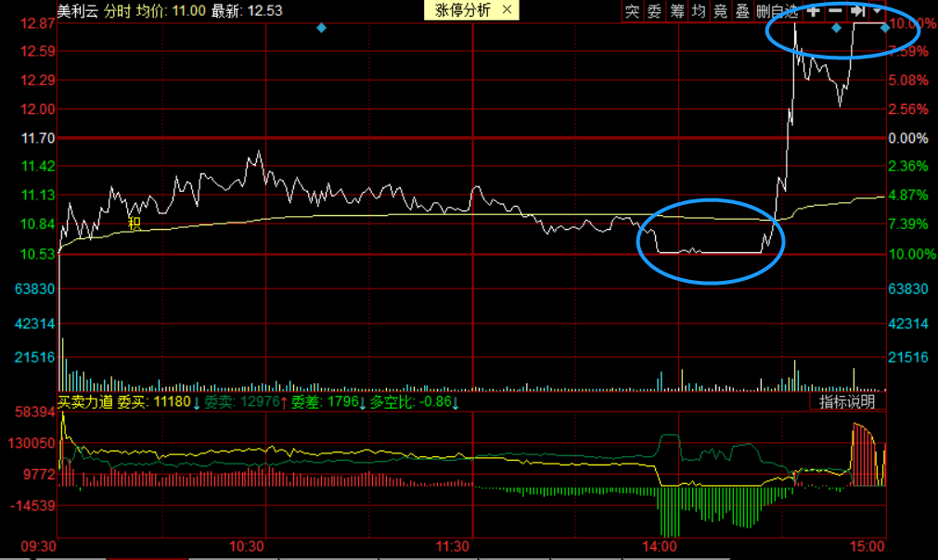This screenshot has height=560, width=938.
Task: Click the blue diamond marker below plus icon
Action: pyautogui.click(x=836, y=28)
